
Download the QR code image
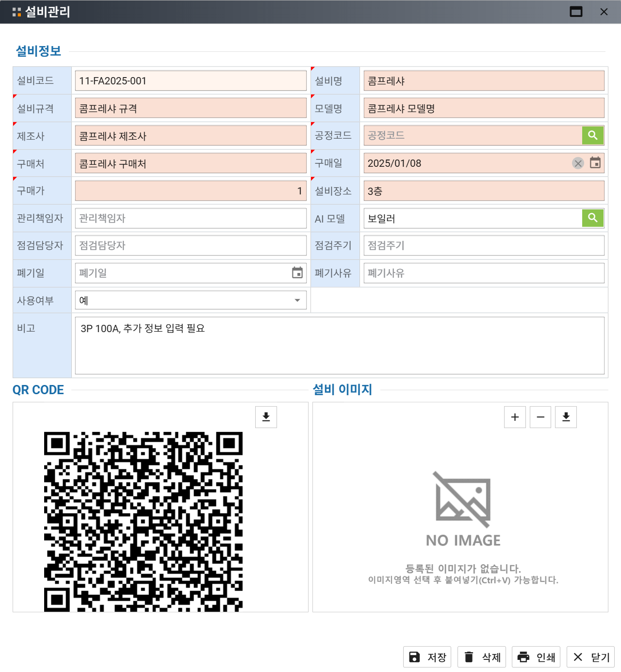[266, 417]
